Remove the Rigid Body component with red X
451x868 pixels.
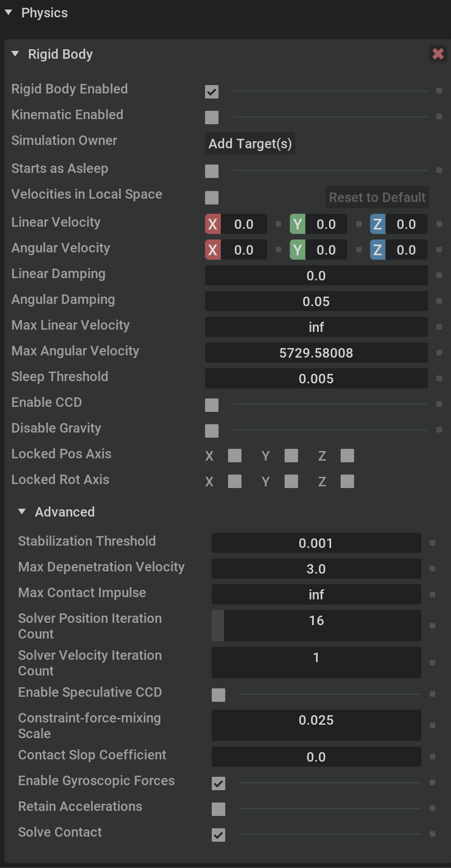[x=438, y=54]
